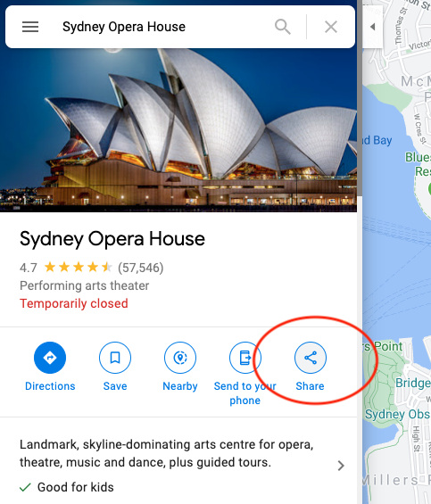Screen dimensions: 431x504
Task: Click the Directions icon
Action: point(50,358)
